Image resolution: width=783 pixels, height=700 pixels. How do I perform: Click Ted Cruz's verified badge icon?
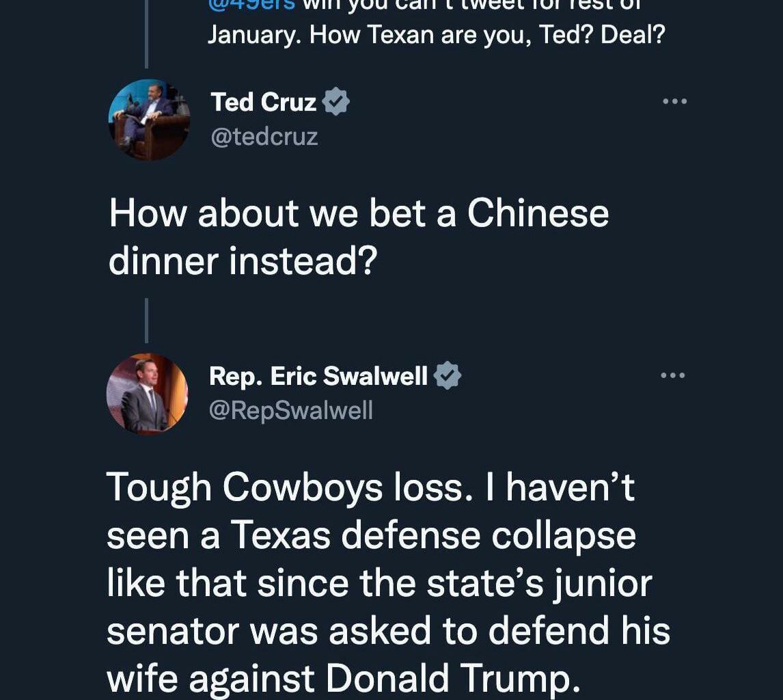[x=335, y=100]
